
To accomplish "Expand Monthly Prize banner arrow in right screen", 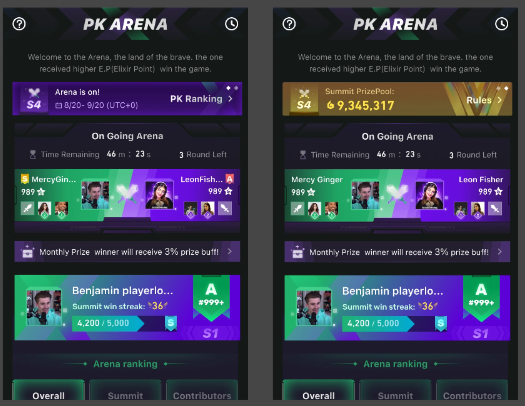I will click(x=500, y=251).
